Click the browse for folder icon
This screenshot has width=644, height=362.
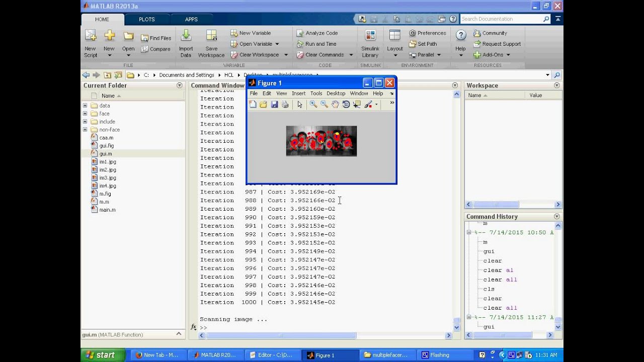118,75
